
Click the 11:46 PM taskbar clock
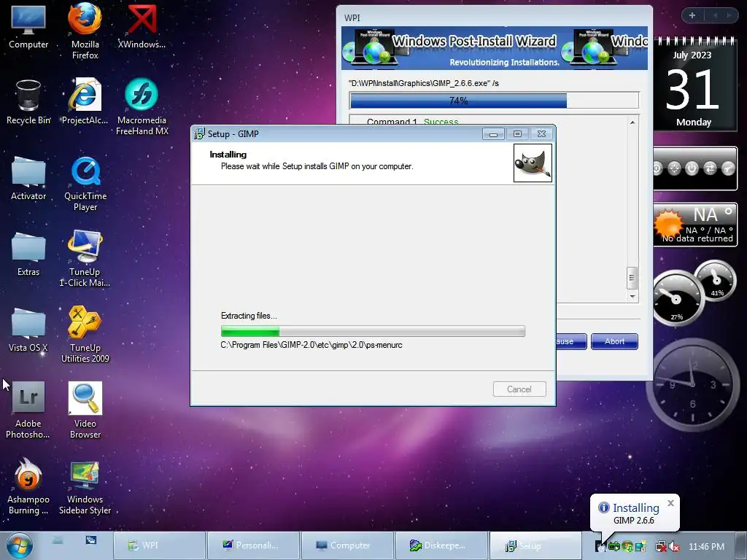click(x=706, y=547)
